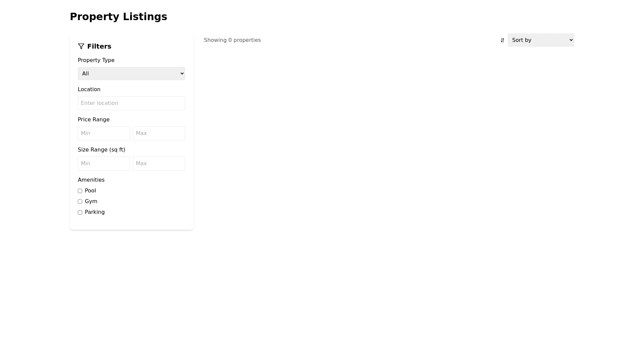The width and height of the screenshot is (644, 362).
Task: Click the Price Range Max field
Action: pyautogui.click(x=159, y=133)
